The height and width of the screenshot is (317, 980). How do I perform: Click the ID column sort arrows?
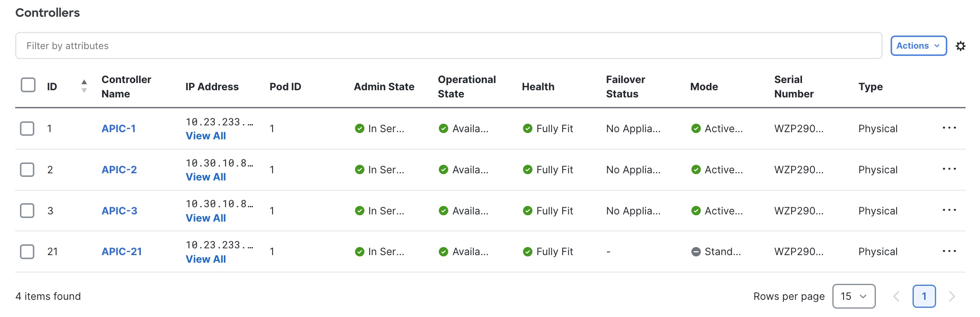(x=84, y=86)
